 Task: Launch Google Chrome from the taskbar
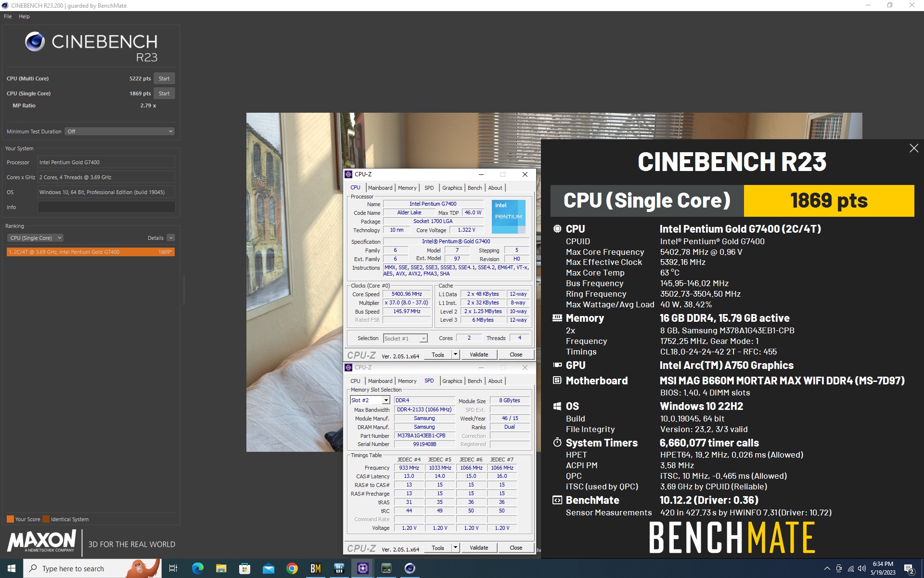292,568
